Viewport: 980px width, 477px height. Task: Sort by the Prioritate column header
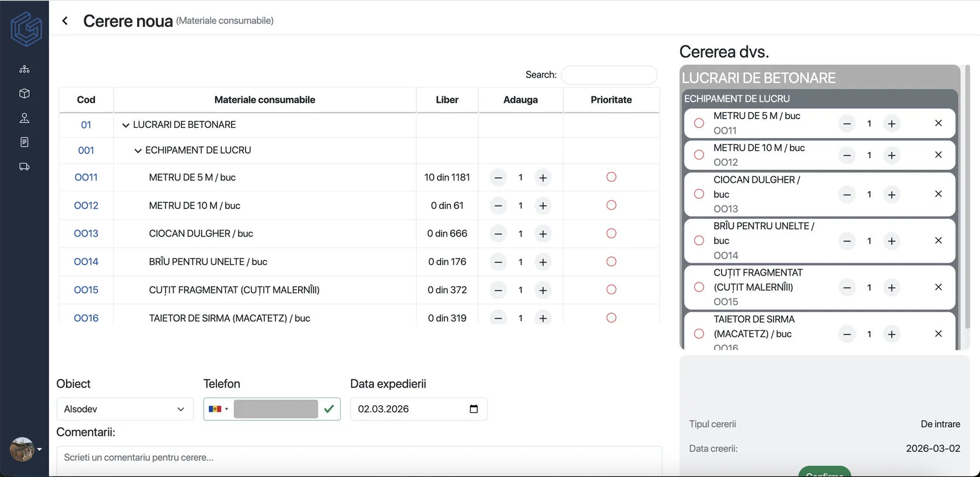click(611, 100)
